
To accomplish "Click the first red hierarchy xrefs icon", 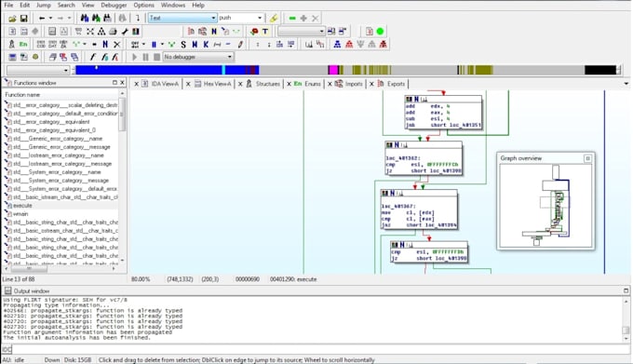I will 349,45.
